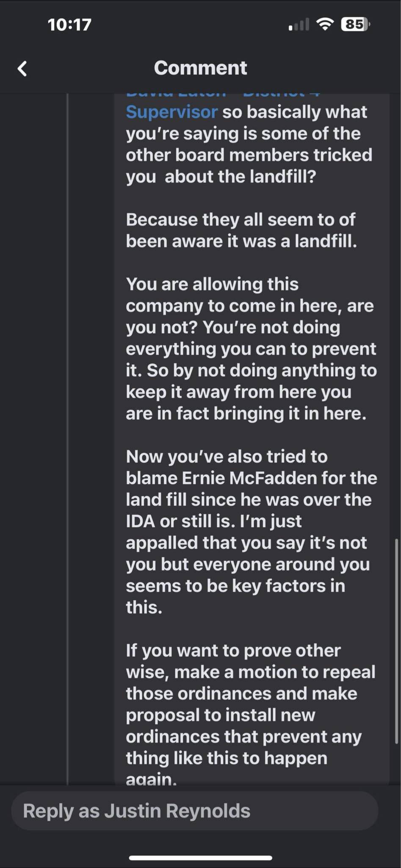The height and width of the screenshot is (868, 401).
Task: Tap the back arrow in the header
Action: point(22,68)
